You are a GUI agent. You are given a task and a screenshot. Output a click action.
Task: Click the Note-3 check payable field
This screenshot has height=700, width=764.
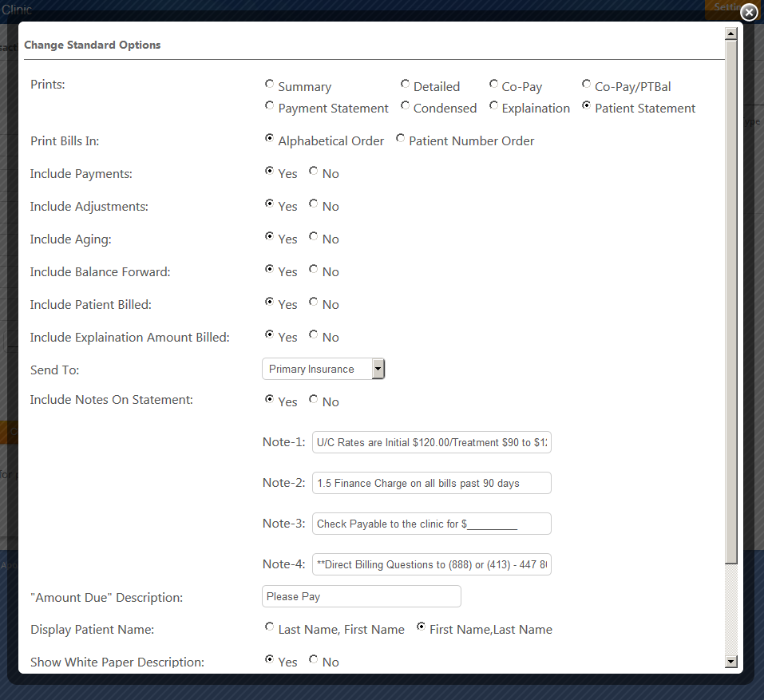431,524
